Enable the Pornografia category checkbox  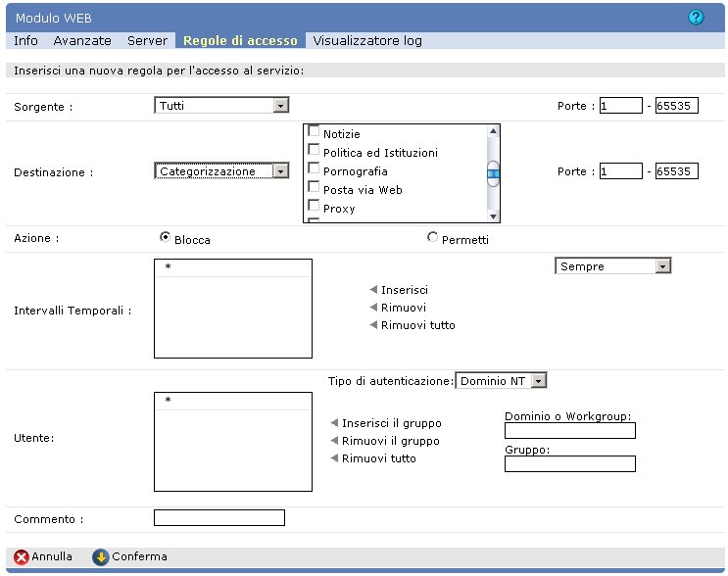pos(315,168)
